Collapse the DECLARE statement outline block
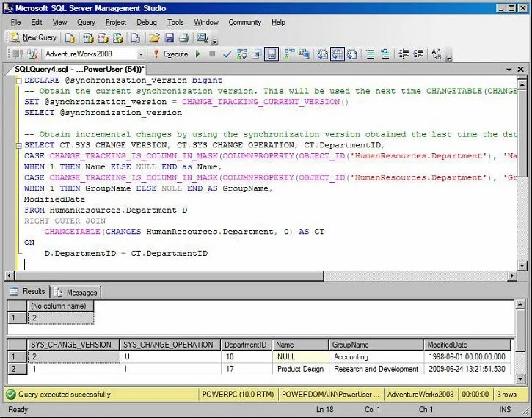The width and height of the screenshot is (532, 418). pos(19,81)
